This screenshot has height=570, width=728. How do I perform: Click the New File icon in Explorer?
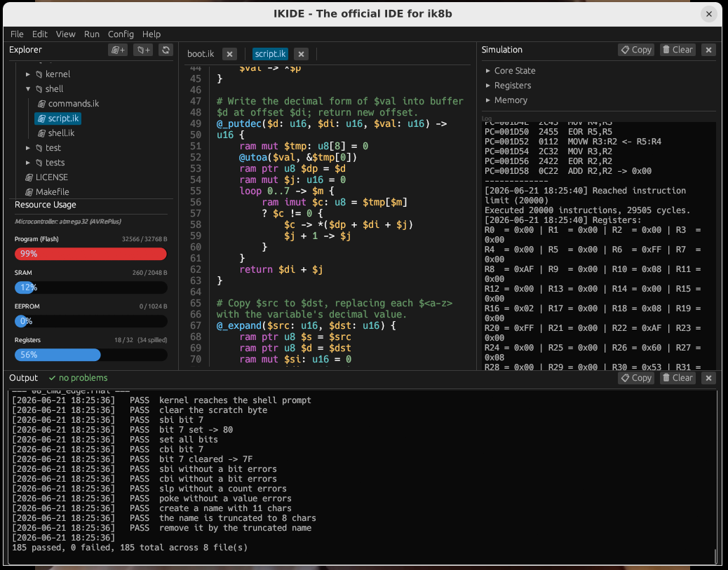point(117,50)
